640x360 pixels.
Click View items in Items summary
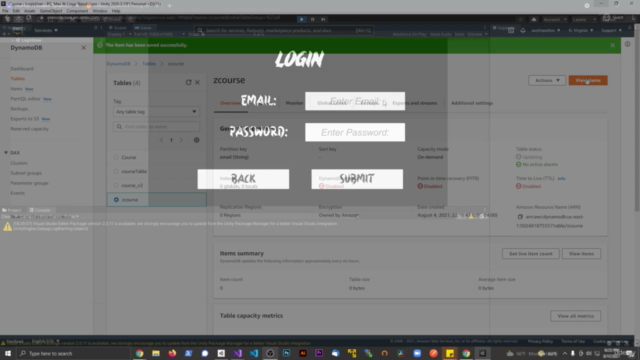(581, 253)
